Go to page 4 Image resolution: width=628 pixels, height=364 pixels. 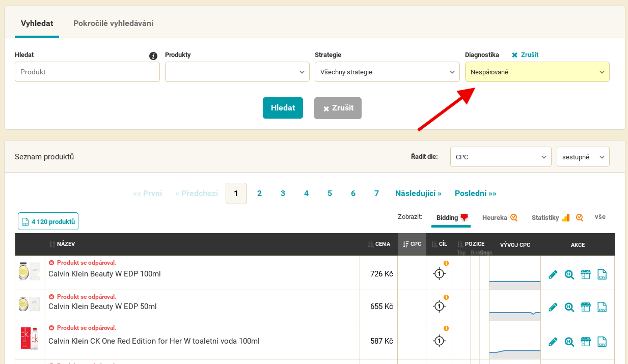(x=306, y=193)
